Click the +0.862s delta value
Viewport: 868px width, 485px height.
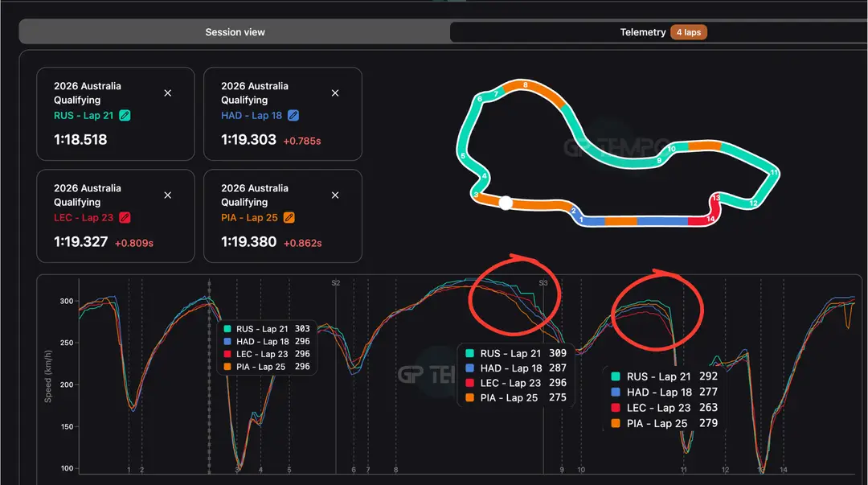click(x=302, y=243)
